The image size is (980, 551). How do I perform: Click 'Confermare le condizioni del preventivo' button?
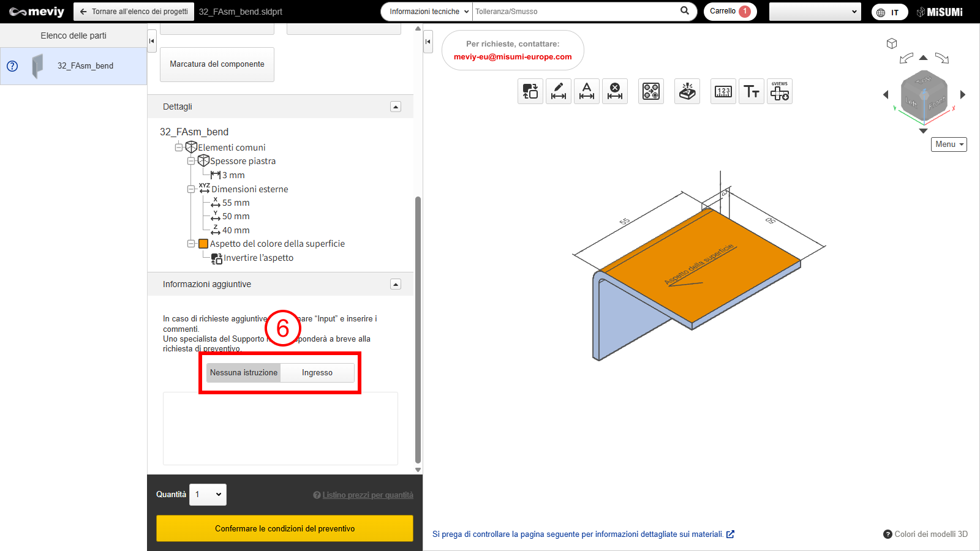[285, 528]
